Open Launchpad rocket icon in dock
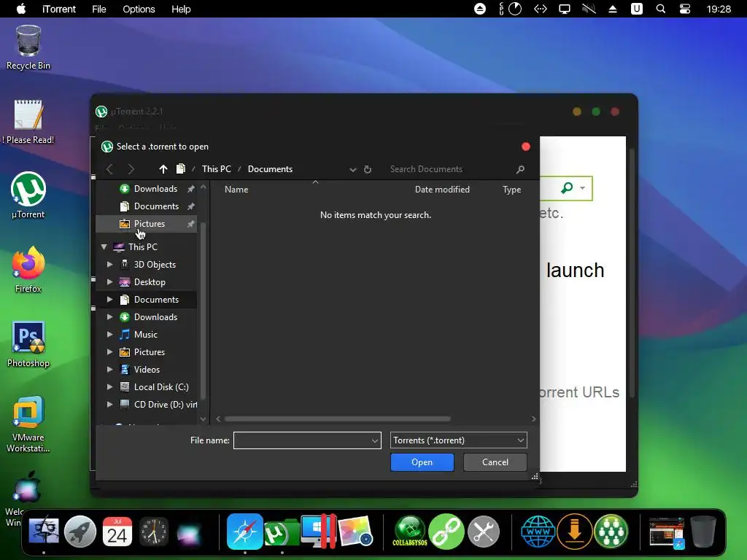The image size is (747, 560). [x=80, y=531]
